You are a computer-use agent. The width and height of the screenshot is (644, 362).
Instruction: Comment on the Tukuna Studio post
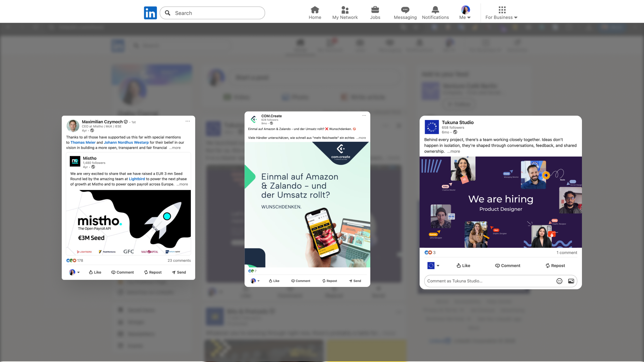pos(507,265)
